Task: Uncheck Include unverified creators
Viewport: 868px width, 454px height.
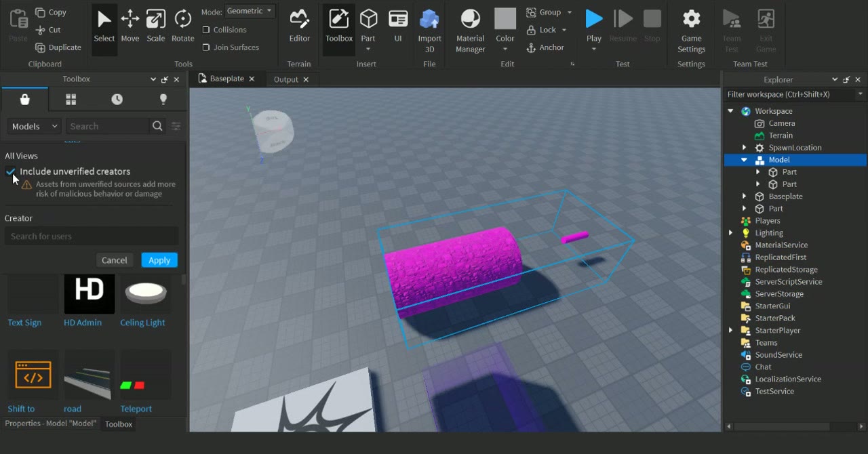Action: click(x=11, y=171)
